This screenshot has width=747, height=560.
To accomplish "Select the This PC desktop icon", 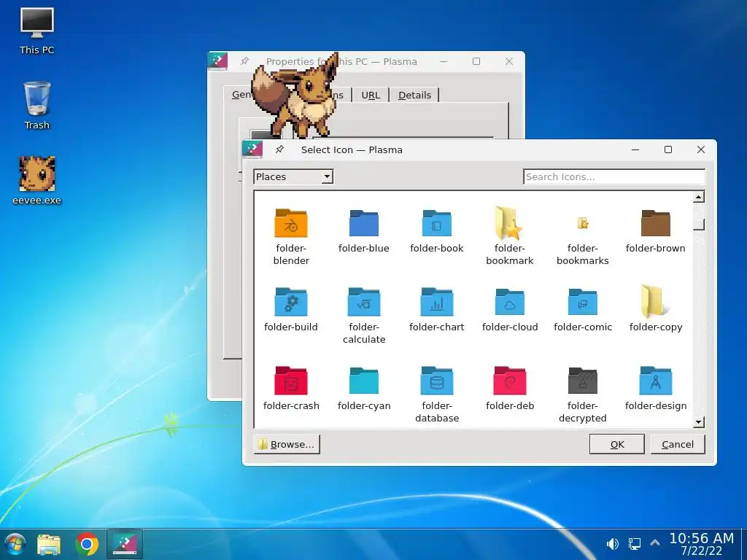I will pyautogui.click(x=36, y=31).
